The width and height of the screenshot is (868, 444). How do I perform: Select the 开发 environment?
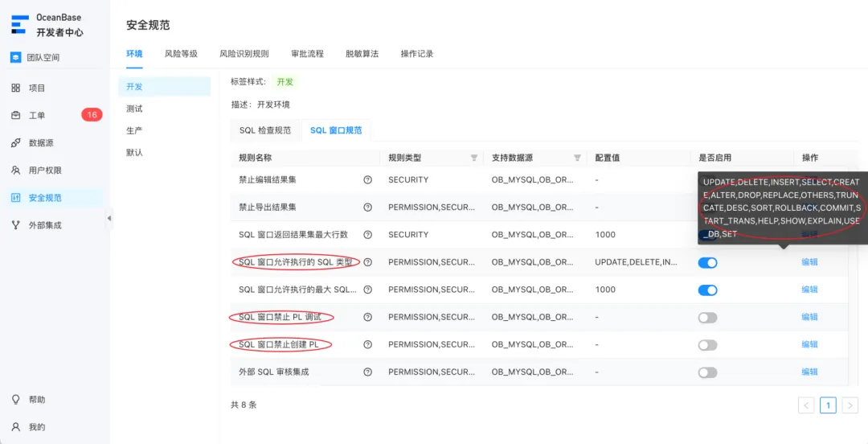(165, 87)
